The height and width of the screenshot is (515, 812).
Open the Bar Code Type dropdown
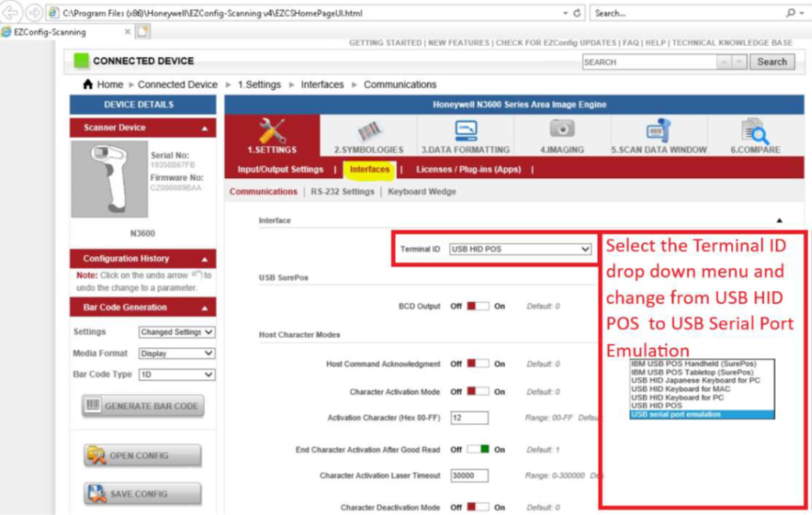[x=176, y=375]
